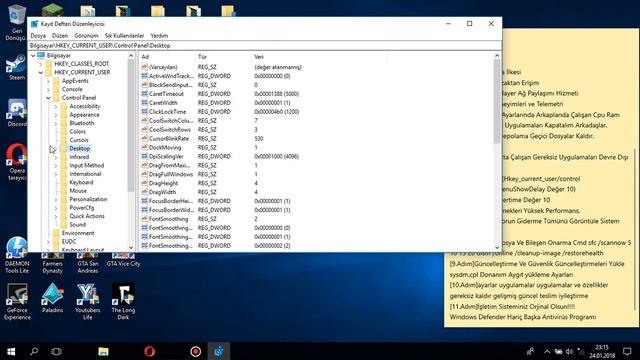
Task: Click the red recorder taskbar icon
Action: 196,351
